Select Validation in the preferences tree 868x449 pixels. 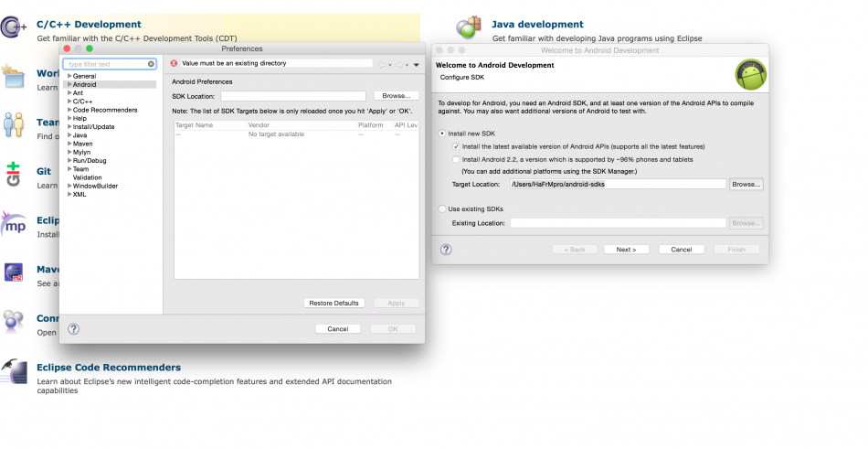click(x=88, y=177)
